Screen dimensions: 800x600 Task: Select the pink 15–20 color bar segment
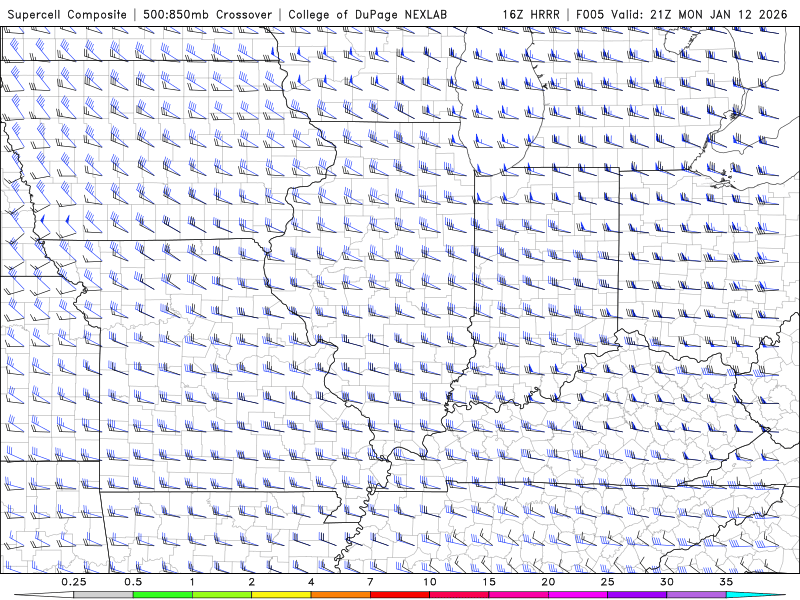[518, 595]
